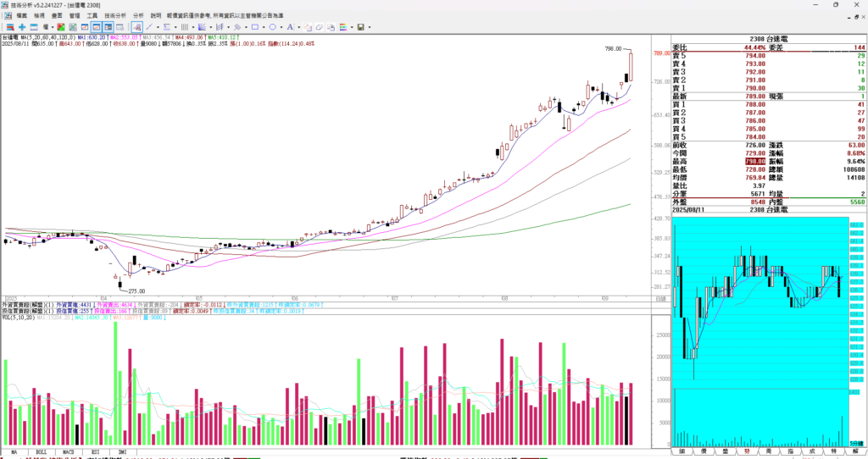Switch to the MACD indicator tab
The image size is (868, 459).
tap(69, 452)
